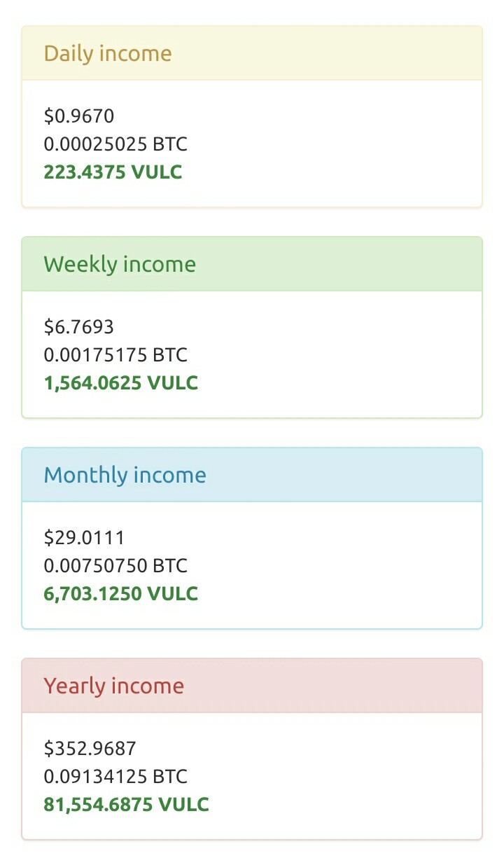Click the 0.00750750 BTC monthly amount

click(115, 566)
